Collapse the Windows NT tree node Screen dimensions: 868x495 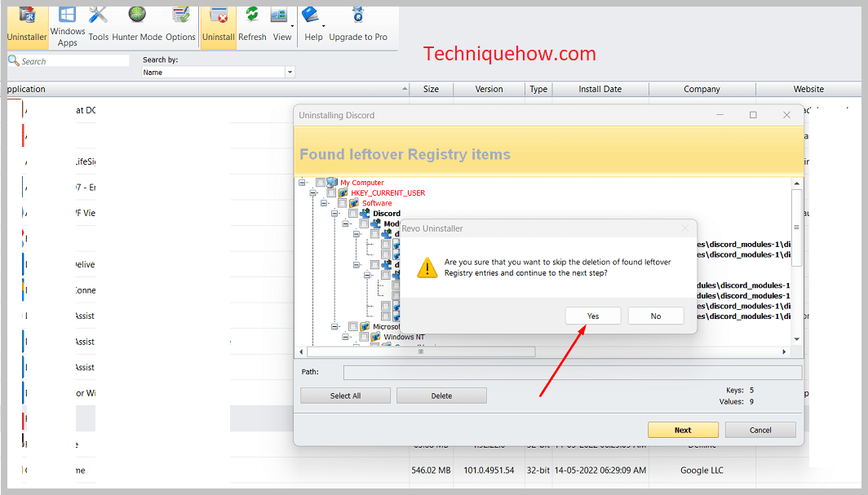[345, 337]
